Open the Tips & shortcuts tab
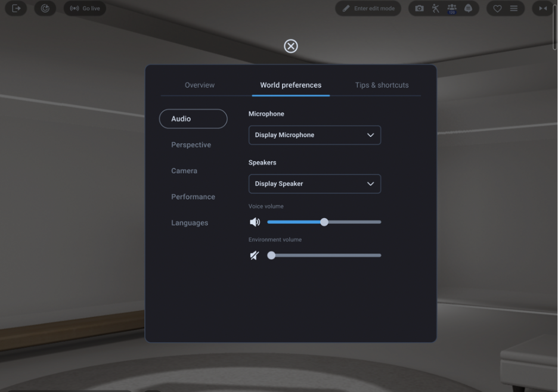 click(x=382, y=85)
